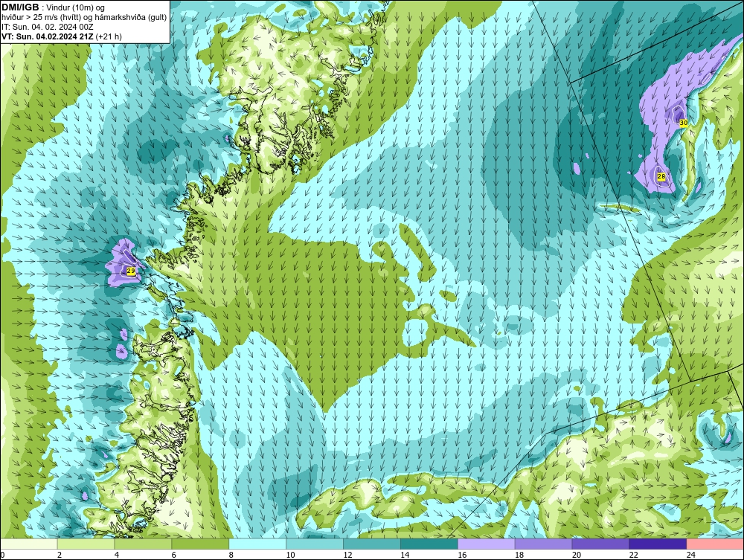Click the legend value 16 label

click(x=462, y=555)
